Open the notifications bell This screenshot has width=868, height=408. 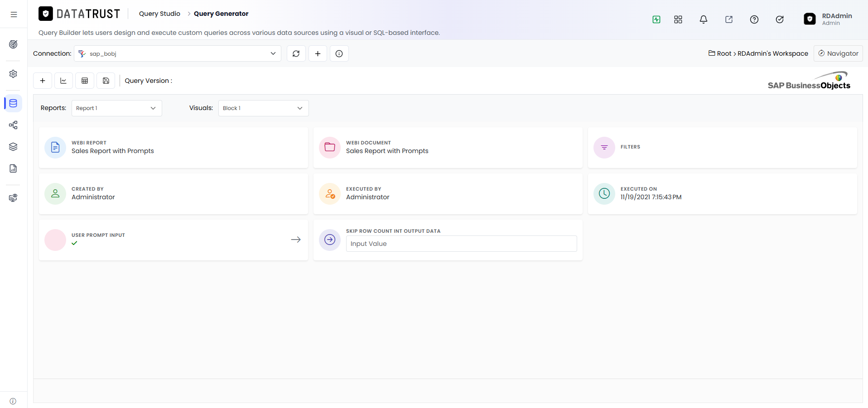(704, 19)
